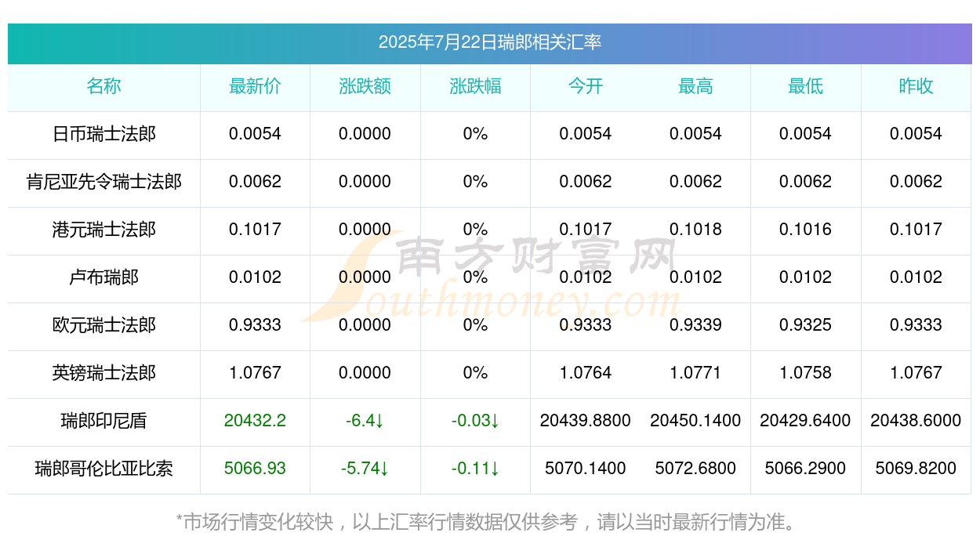
Task: Select 卢布瑞郎 昨收 value 0.0102
Action: [x=916, y=277]
